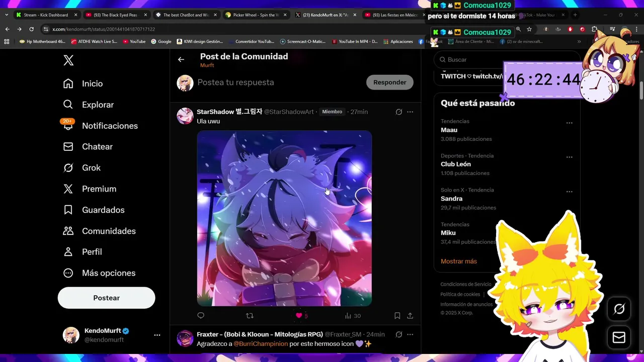Image resolution: width=644 pixels, height=362 pixels.
Task: Go back with the arrow beside Post de la Comunidad
Action: pyautogui.click(x=181, y=59)
